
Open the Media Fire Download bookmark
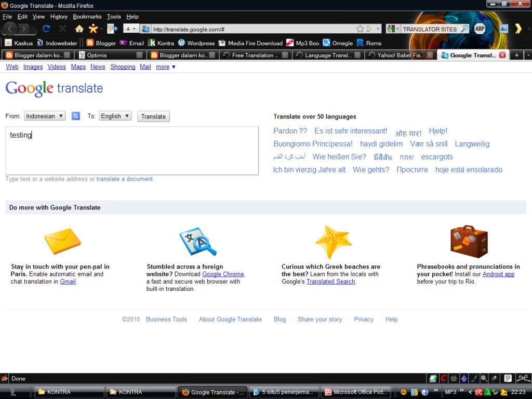(251, 43)
